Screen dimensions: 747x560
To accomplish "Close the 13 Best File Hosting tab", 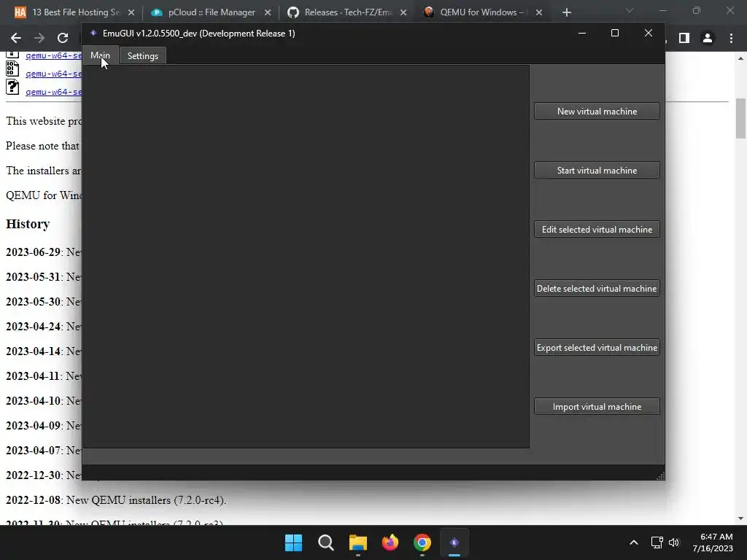I will (x=131, y=12).
